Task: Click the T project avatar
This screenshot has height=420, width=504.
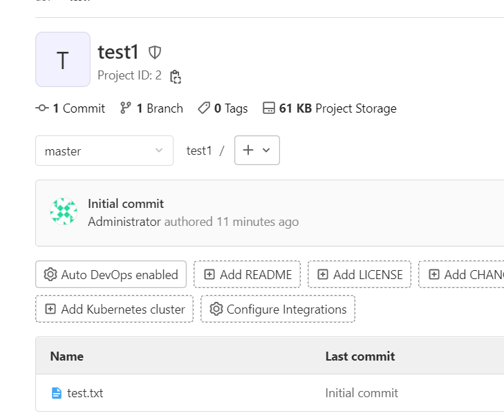Action: 63,59
